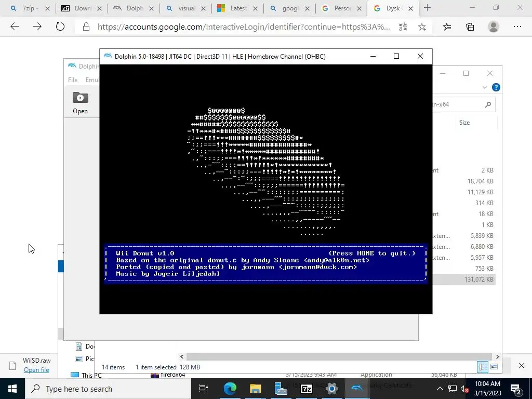Reload the page with refresh icon
Viewport: 532px width, 399px height.
60,26
